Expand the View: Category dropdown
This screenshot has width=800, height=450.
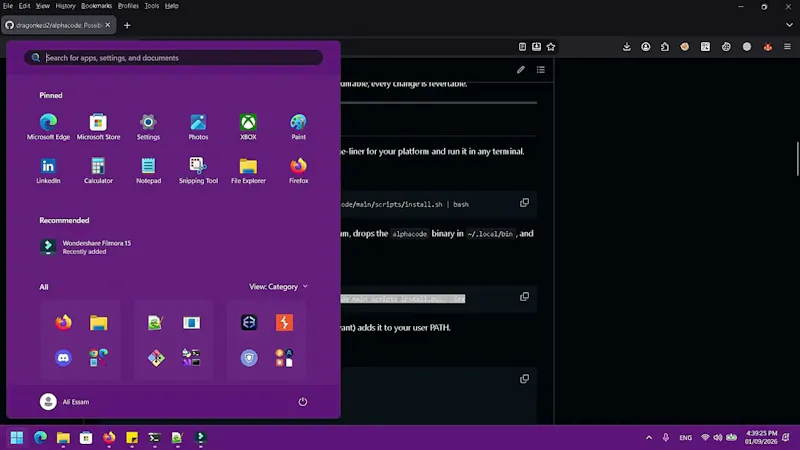278,287
